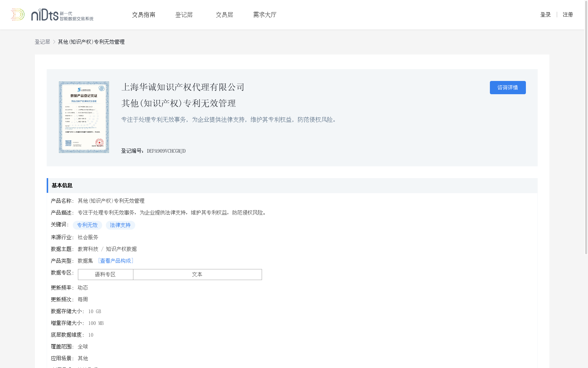Click the niDts colorful D logo icon
The image size is (588, 368).
click(x=18, y=15)
